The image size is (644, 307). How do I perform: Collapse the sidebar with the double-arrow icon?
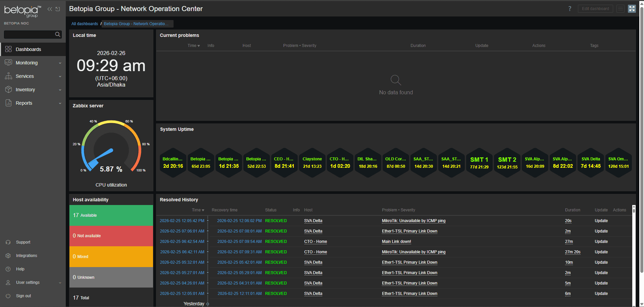point(50,9)
